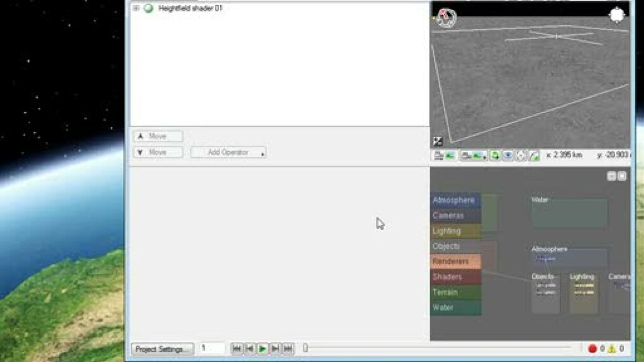Click the Move up button
The height and width of the screenshot is (362, 644).
(158, 136)
